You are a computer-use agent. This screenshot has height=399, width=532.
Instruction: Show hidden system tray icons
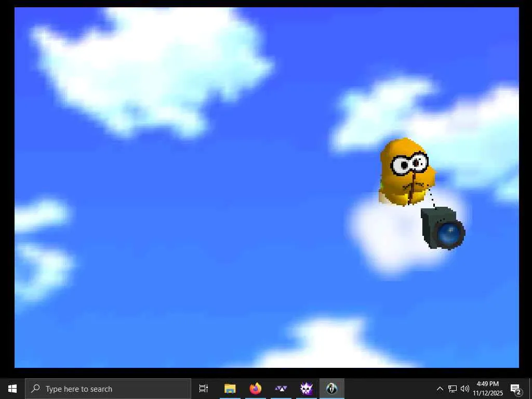(x=440, y=389)
